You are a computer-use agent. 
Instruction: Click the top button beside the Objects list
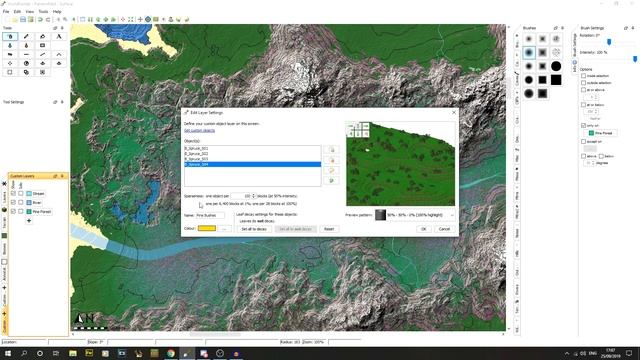click(331, 150)
